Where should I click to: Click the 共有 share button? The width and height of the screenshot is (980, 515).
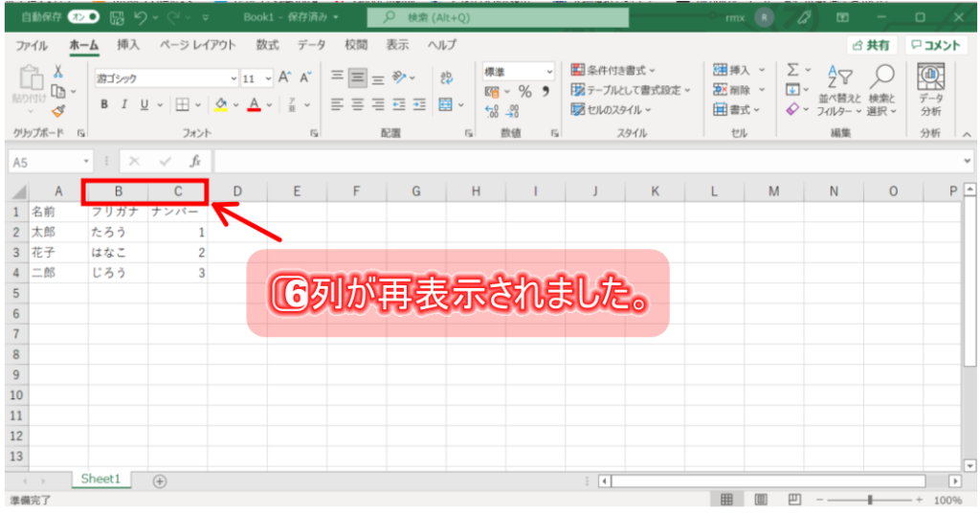point(870,45)
